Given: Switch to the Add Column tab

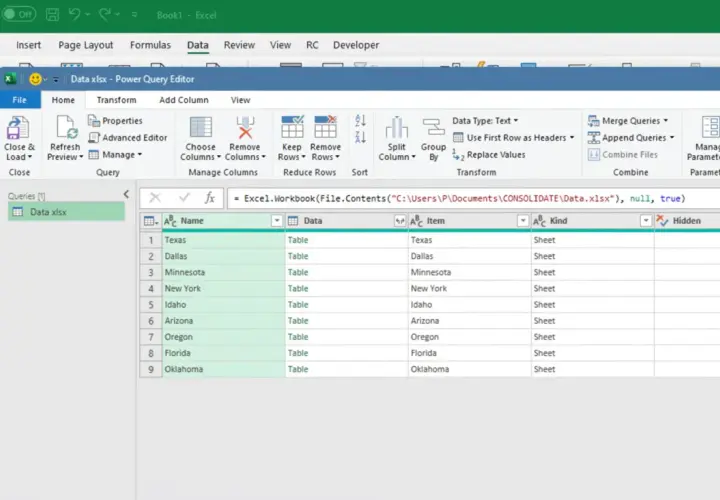Looking at the screenshot, I should [184, 100].
